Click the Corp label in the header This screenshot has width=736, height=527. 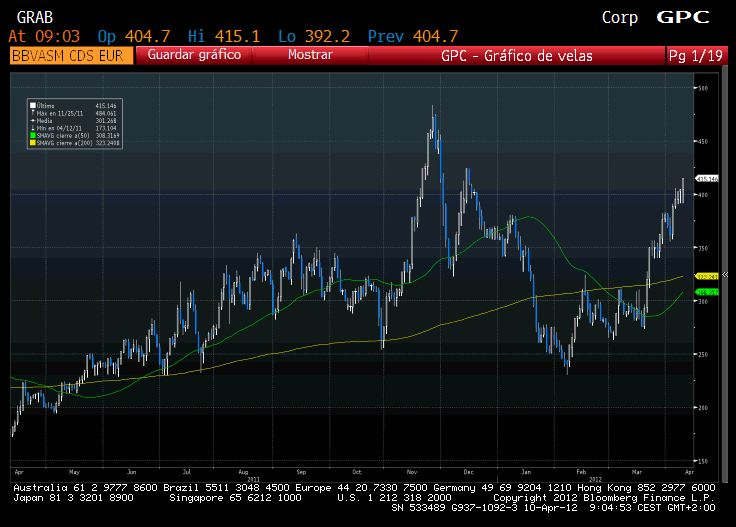click(x=620, y=18)
